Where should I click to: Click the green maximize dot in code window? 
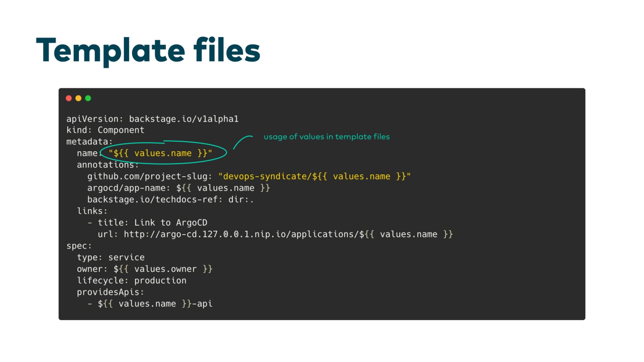[x=88, y=98]
